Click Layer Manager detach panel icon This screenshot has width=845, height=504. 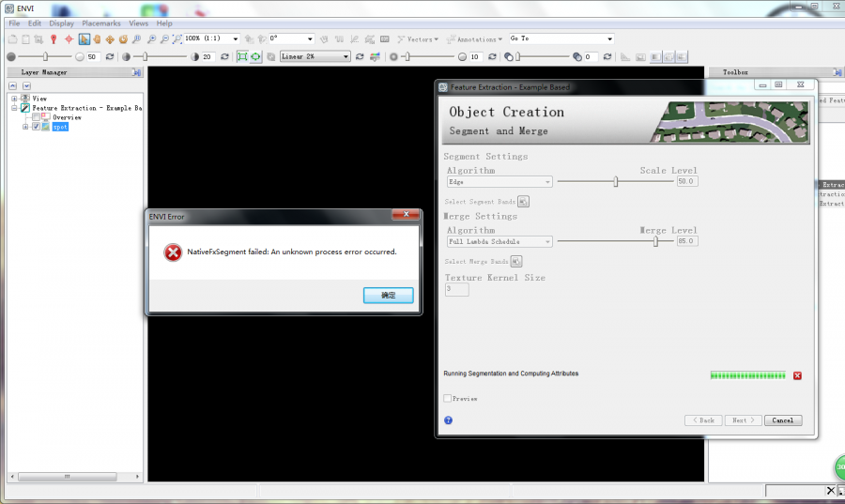(x=136, y=72)
